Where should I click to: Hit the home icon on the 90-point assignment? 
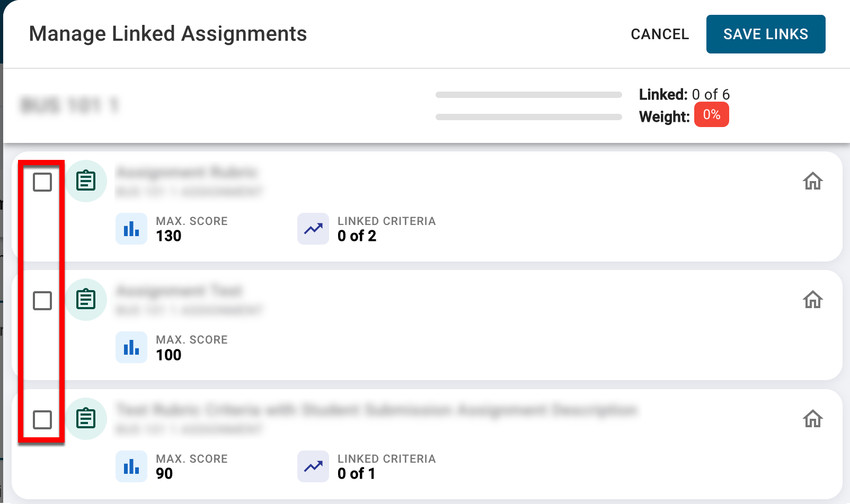point(812,419)
